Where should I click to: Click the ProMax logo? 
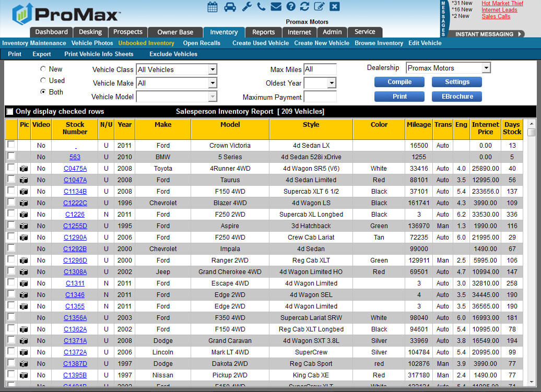(x=66, y=14)
